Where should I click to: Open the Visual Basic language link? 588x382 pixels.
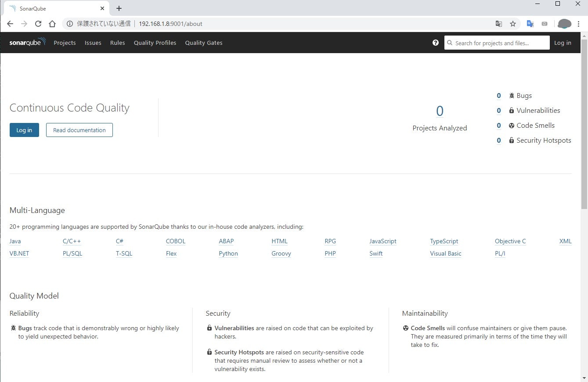coord(446,253)
